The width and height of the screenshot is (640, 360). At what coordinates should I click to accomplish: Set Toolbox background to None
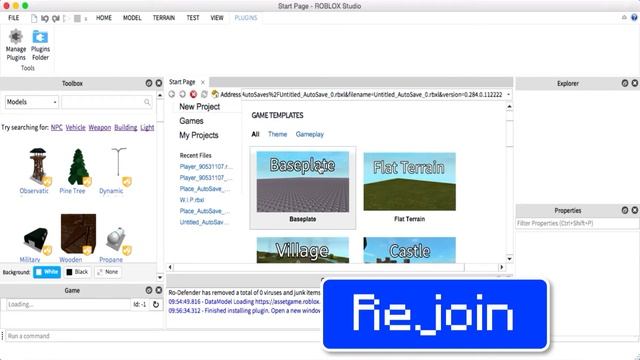coord(108,272)
